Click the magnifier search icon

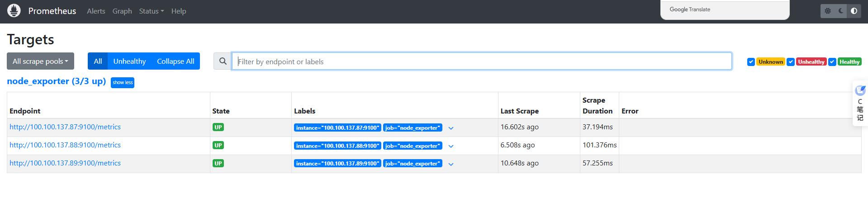(x=223, y=61)
